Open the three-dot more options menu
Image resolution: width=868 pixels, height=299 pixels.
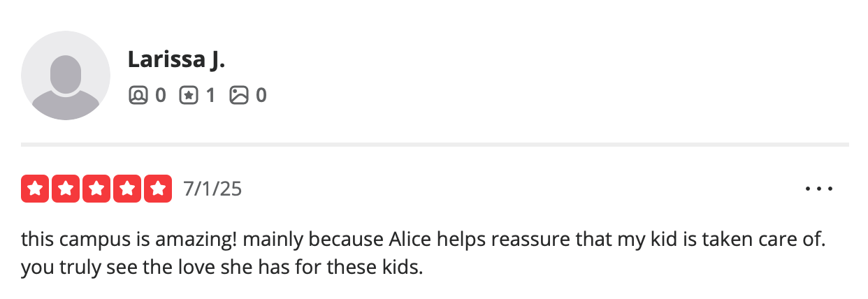(x=819, y=189)
